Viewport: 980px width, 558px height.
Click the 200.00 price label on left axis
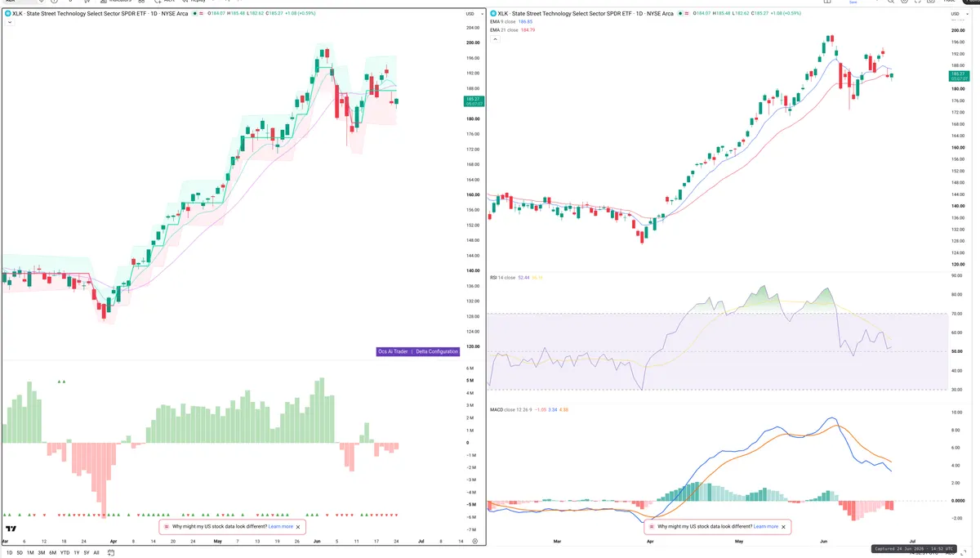pyautogui.click(x=471, y=42)
